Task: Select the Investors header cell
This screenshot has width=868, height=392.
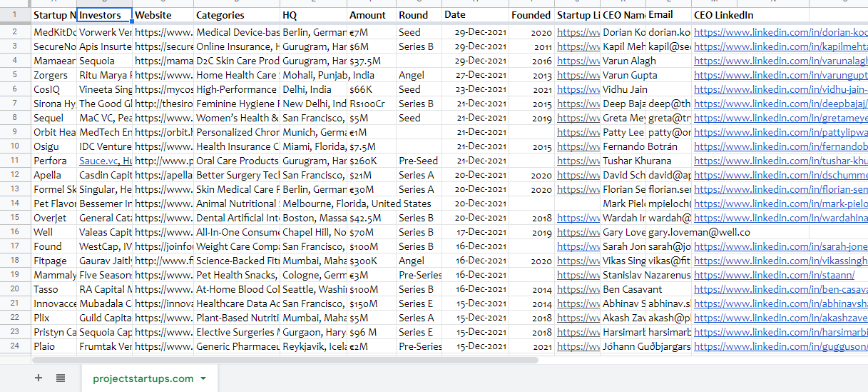Action: tap(105, 15)
